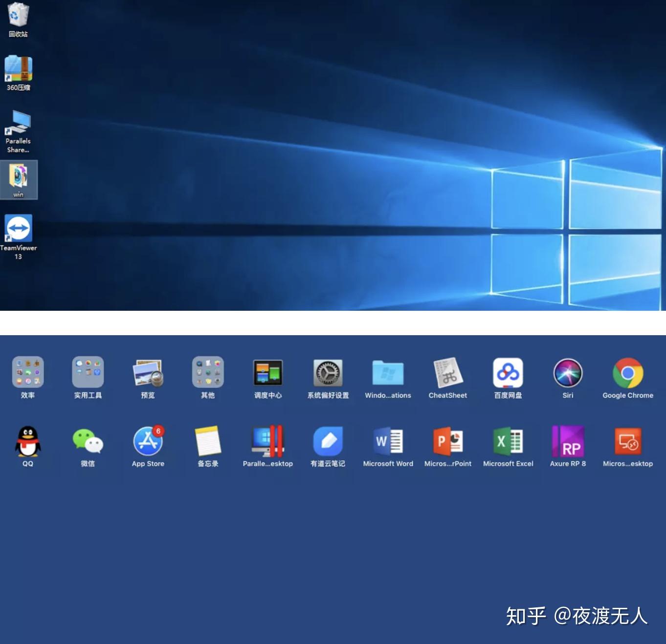Open TeamViewer 13 on the Windows desktop
666x644 pixels.
[x=18, y=227]
